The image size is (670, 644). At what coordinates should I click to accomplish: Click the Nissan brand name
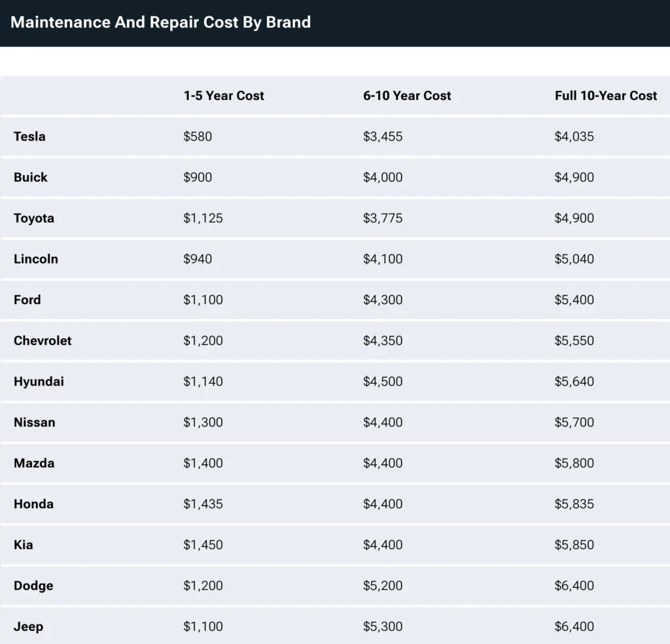point(35,422)
